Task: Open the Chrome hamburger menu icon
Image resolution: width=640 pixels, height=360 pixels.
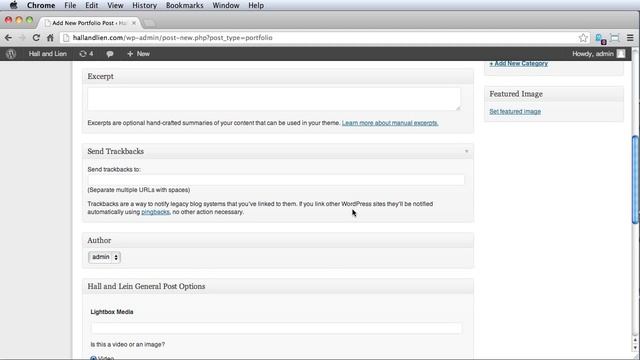Action: [x=630, y=38]
